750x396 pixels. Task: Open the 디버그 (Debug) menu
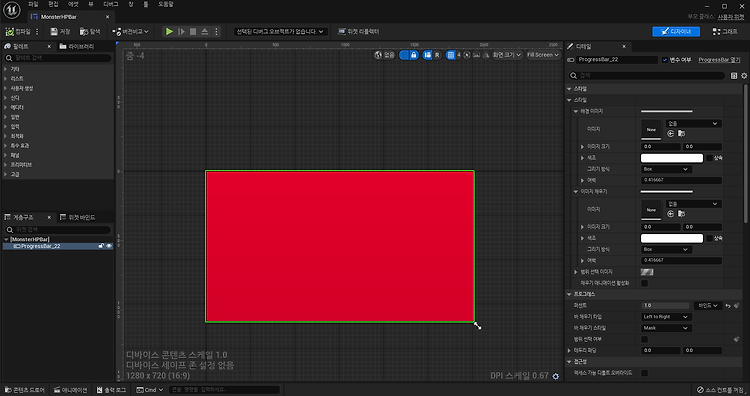[110, 4]
